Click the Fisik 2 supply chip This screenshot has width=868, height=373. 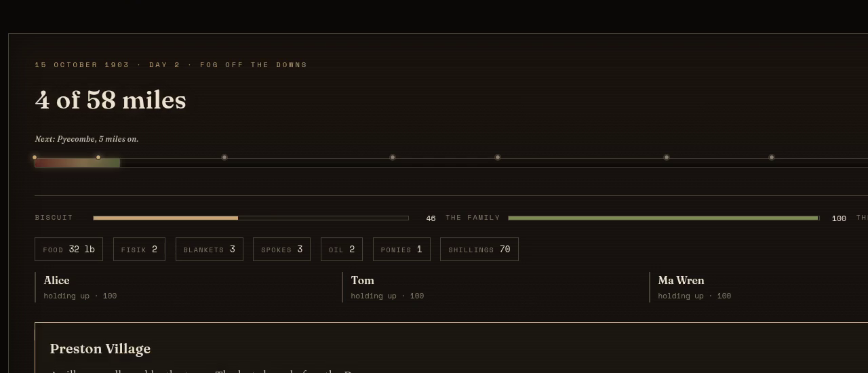pyautogui.click(x=139, y=250)
